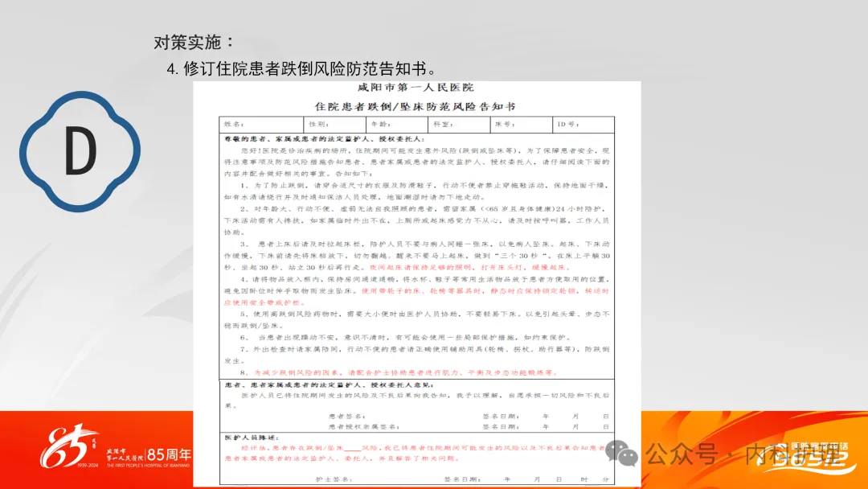Image resolution: width=868 pixels, height=489 pixels.
Task: Click the ID号 field in the form header
Action: tap(583, 125)
